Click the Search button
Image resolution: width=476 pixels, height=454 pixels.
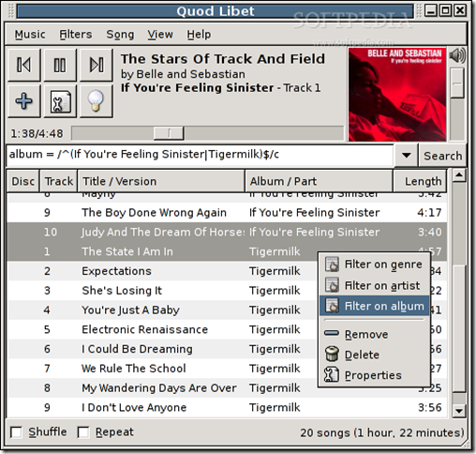pyautogui.click(x=443, y=156)
